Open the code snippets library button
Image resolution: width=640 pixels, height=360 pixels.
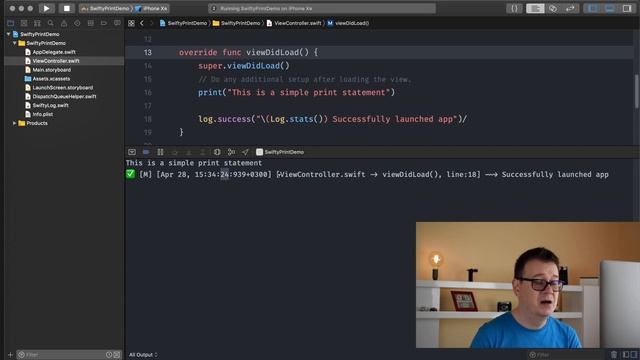(514, 9)
